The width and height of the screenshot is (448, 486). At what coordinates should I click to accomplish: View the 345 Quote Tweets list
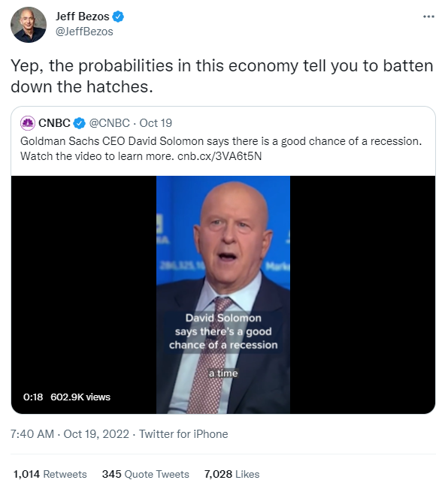(x=146, y=474)
